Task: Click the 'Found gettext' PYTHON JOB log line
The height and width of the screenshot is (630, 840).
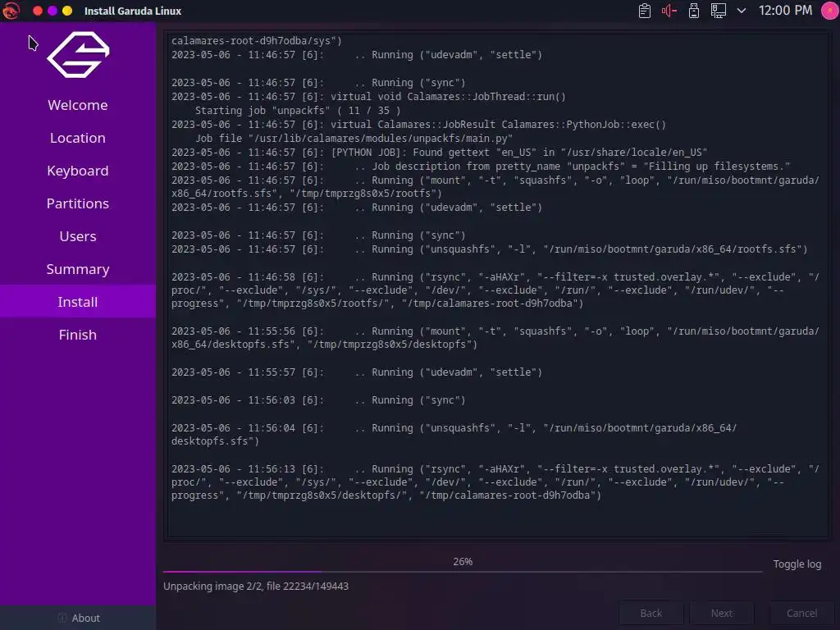Action: [440, 152]
